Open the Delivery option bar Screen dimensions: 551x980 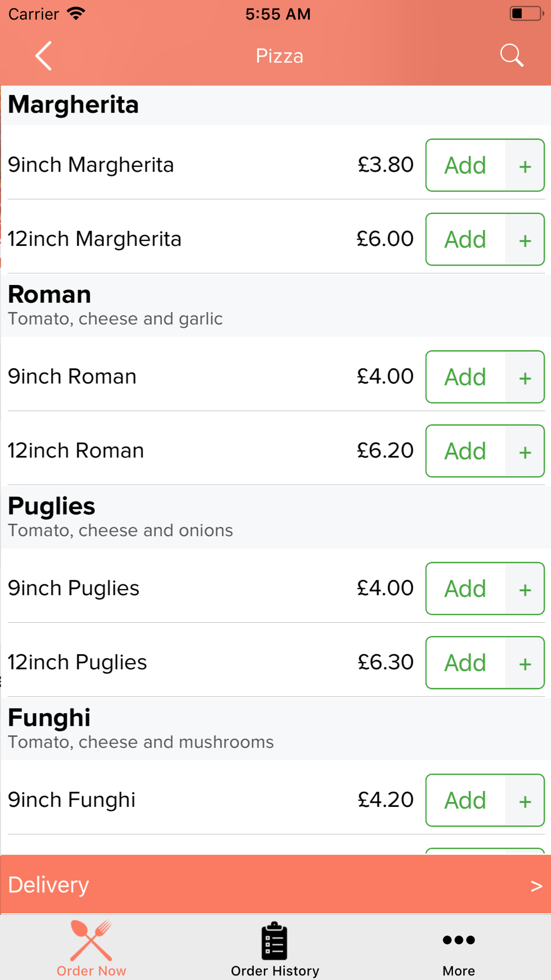pyautogui.click(x=275, y=885)
